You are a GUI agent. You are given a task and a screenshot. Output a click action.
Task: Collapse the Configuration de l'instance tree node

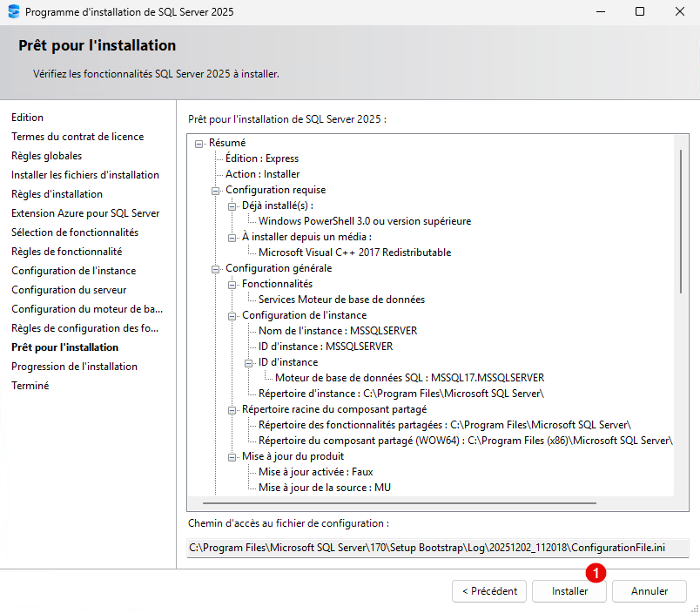tap(232, 317)
